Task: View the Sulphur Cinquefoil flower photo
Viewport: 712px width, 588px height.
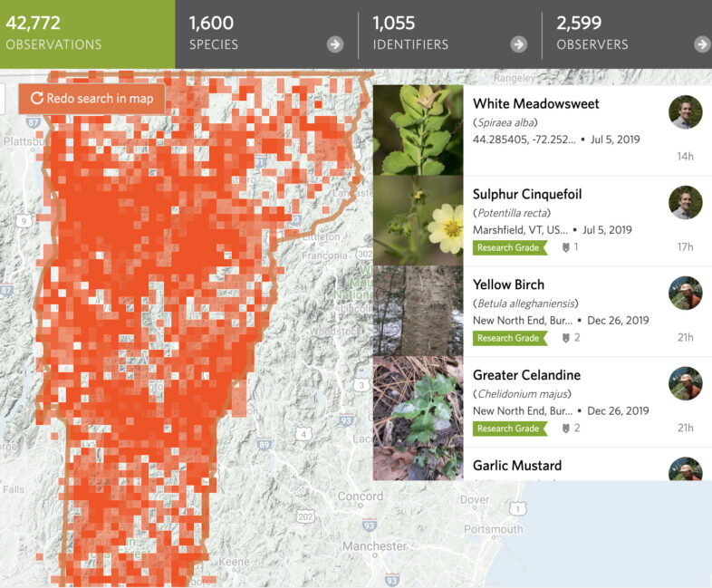Action: pyautogui.click(x=418, y=221)
